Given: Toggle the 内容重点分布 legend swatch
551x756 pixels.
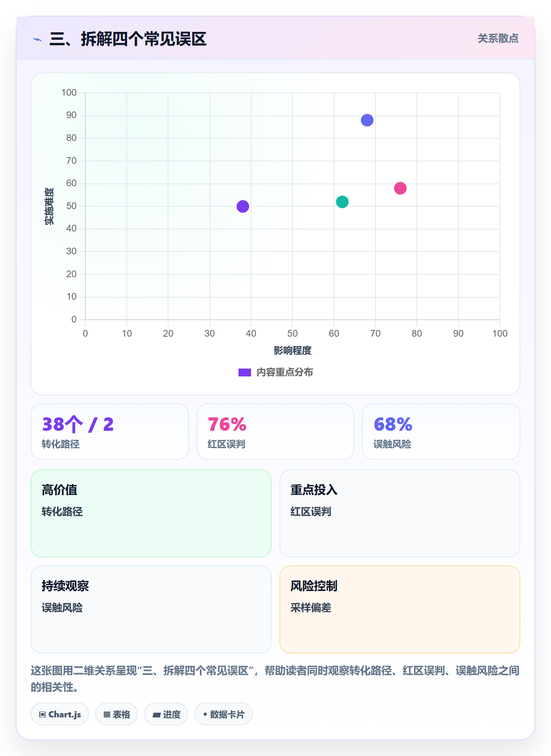Looking at the screenshot, I should tap(244, 372).
